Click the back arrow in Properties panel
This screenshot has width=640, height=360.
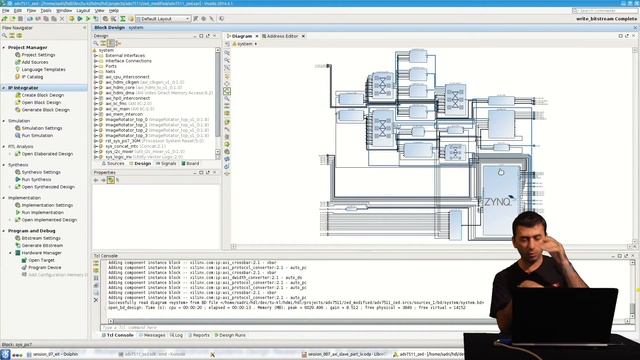[x=96, y=180]
